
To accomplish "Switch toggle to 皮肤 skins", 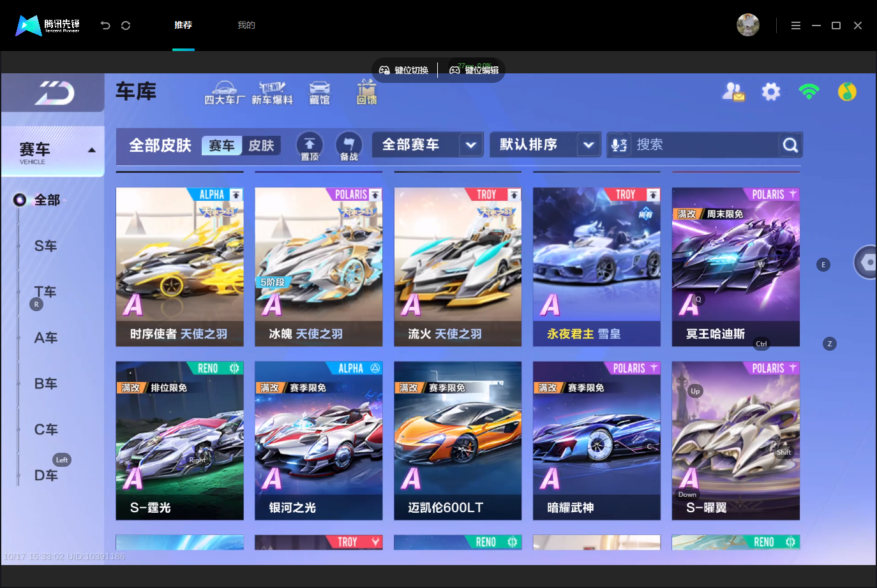I will click(x=261, y=145).
